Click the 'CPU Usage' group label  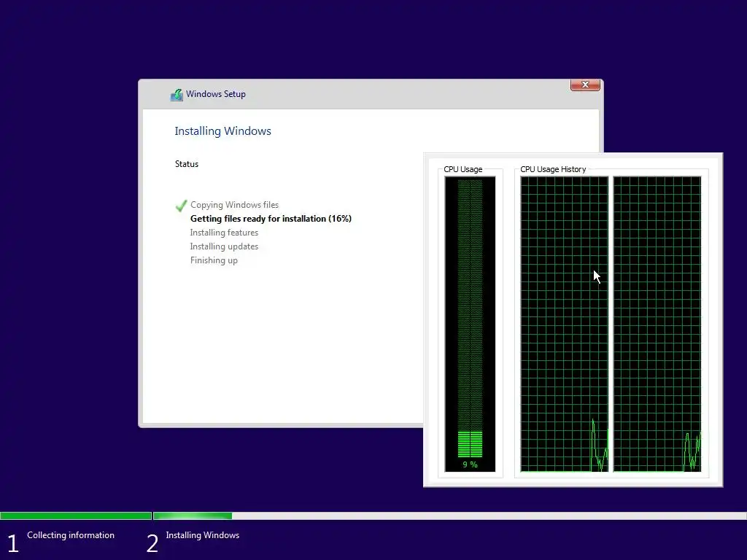click(462, 169)
